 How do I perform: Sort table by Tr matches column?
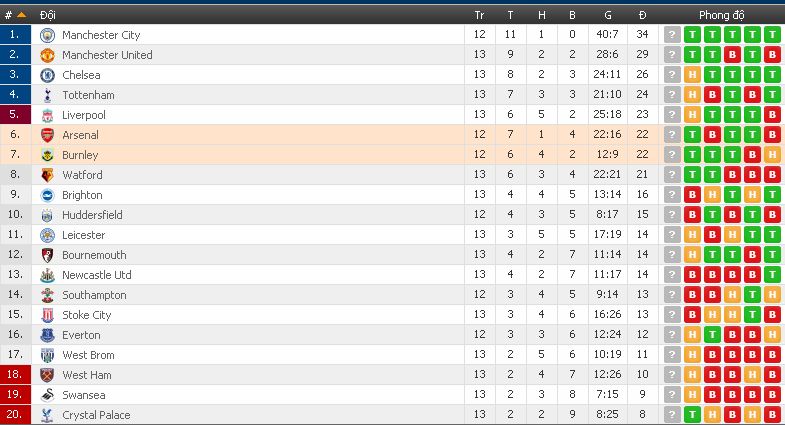479,15
